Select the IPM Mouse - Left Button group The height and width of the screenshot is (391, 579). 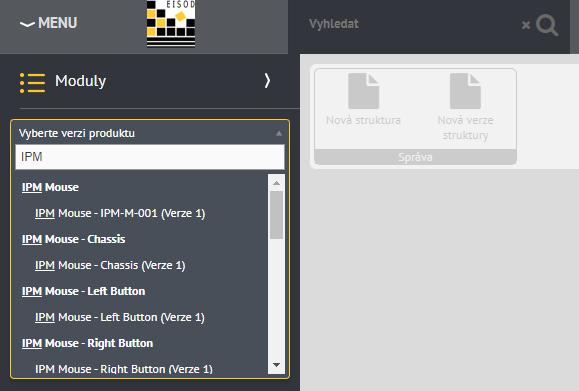pyautogui.click(x=83, y=291)
